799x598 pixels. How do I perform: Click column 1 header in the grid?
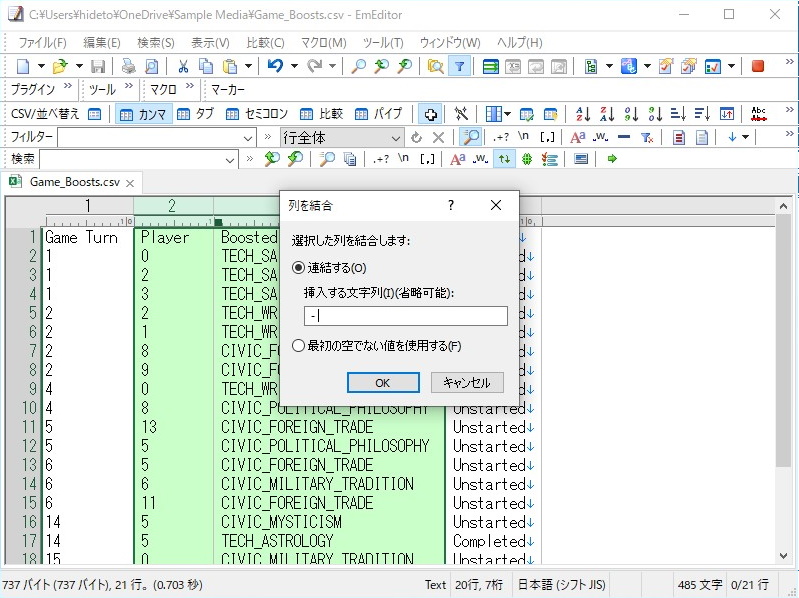(88, 206)
